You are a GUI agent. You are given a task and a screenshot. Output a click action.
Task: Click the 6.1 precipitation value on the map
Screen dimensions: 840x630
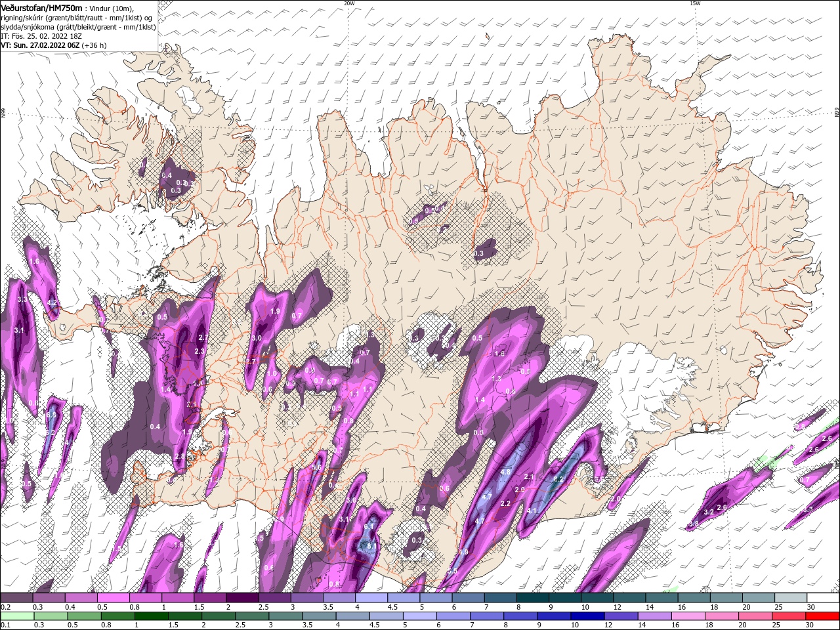pyautogui.click(x=369, y=526)
